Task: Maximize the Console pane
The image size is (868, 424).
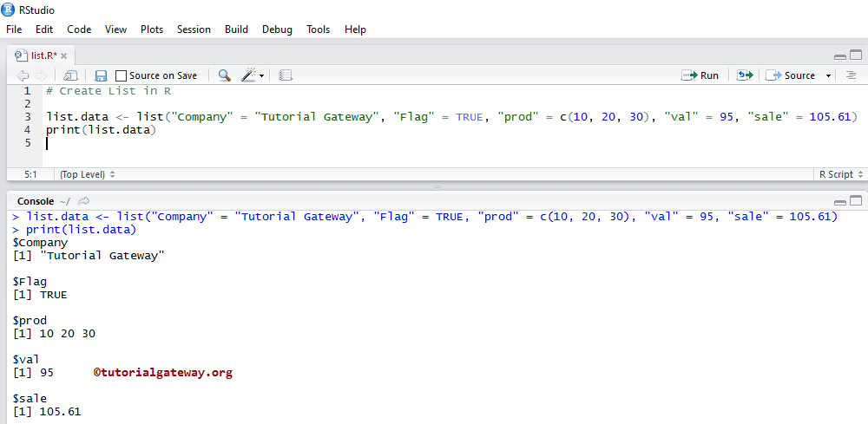Action: click(x=856, y=200)
